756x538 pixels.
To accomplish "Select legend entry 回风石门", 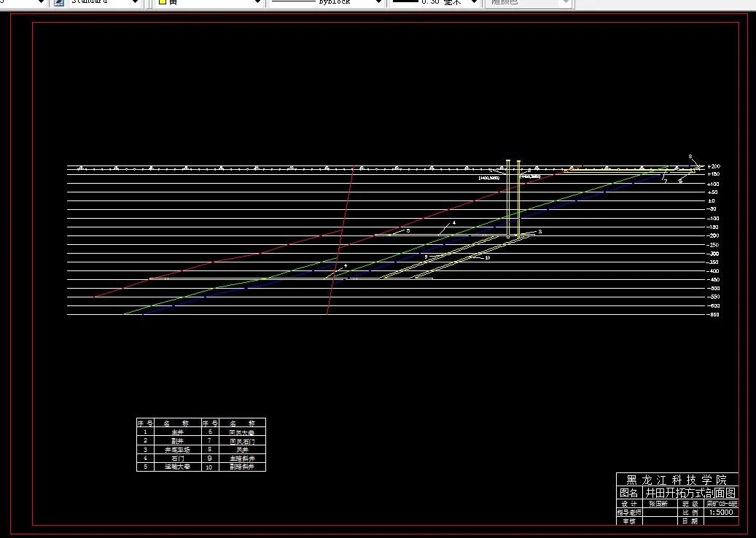I will (242, 441).
